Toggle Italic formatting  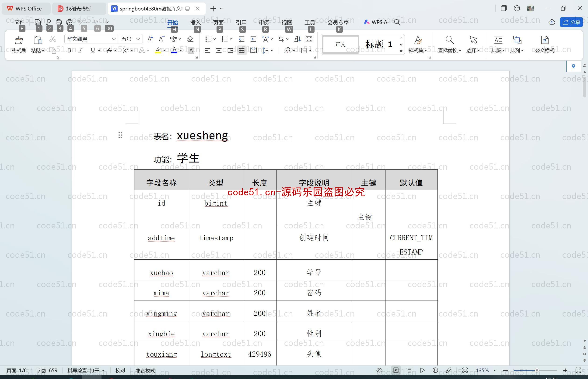click(x=80, y=50)
